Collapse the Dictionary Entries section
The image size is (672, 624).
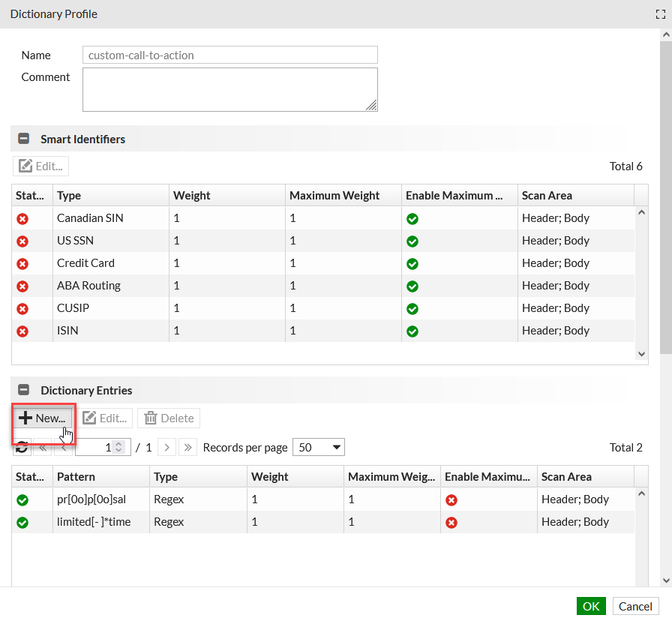(x=23, y=389)
